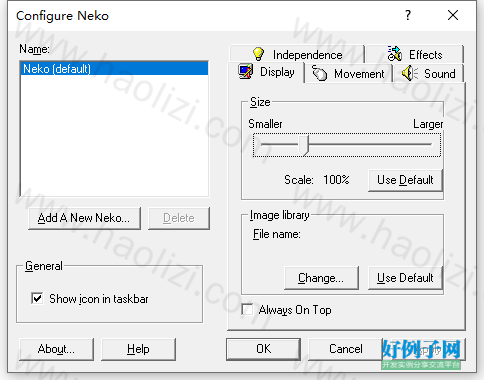
Task: Click the Delete button
Action: tap(179, 218)
